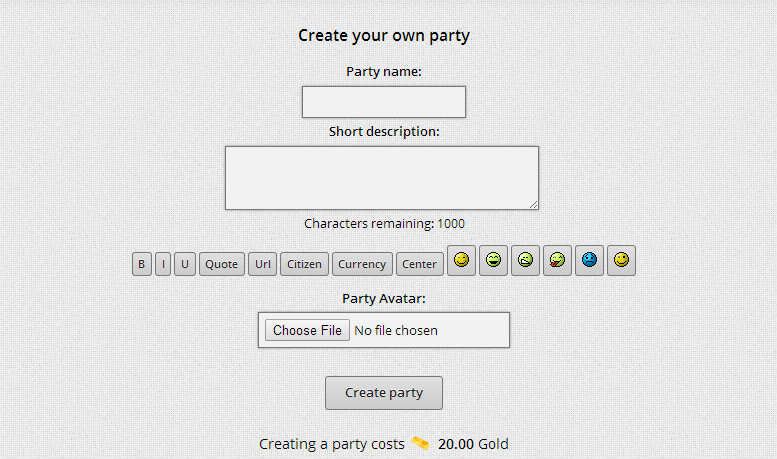Viewport: 777px width, 459px height.
Task: Click the Choose File button
Action: point(307,330)
